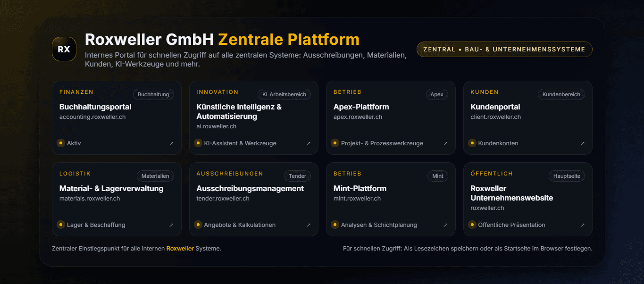Image resolution: width=644 pixels, height=284 pixels.
Task: Click the Apex-Plattform launch arrow
Action: pos(445,143)
